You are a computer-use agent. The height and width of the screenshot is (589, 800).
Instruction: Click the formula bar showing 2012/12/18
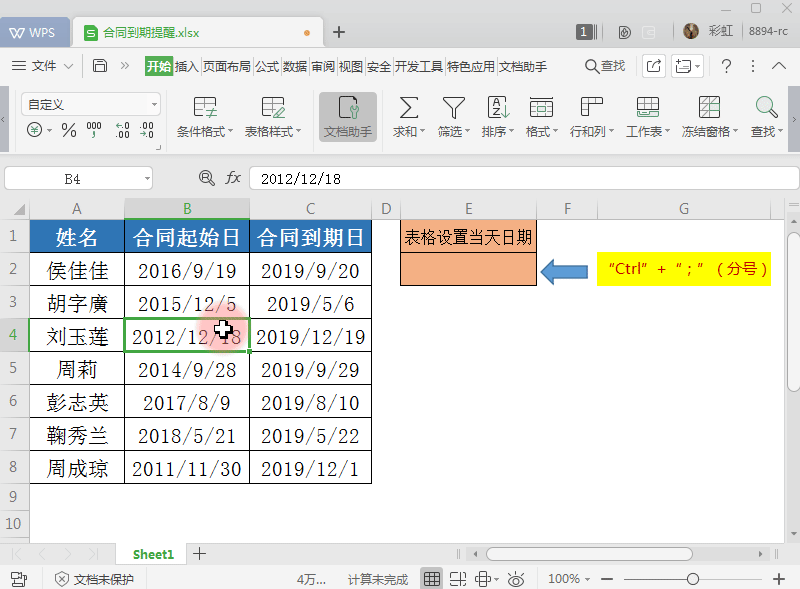point(523,179)
